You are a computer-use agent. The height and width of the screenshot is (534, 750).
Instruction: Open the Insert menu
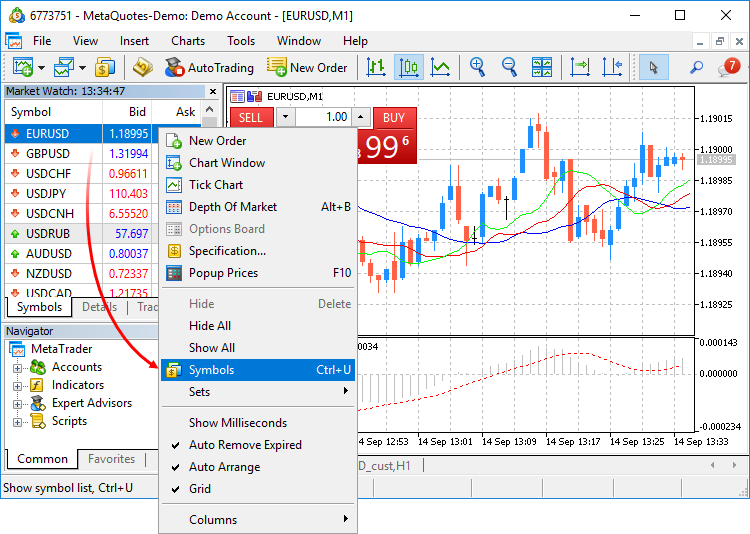134,41
